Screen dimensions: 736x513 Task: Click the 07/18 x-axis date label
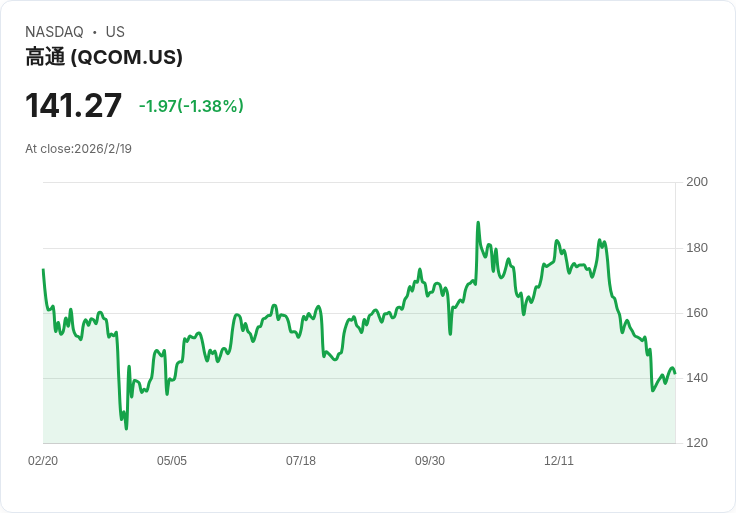pyautogui.click(x=301, y=460)
